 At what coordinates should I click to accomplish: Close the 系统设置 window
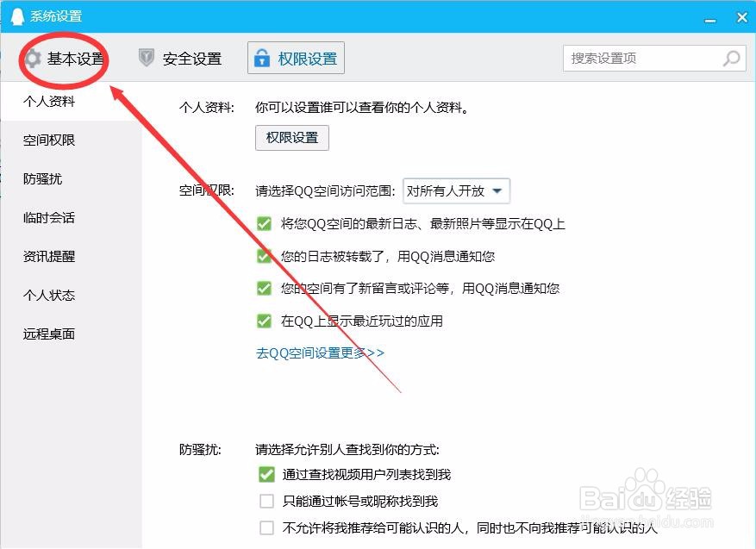742,17
